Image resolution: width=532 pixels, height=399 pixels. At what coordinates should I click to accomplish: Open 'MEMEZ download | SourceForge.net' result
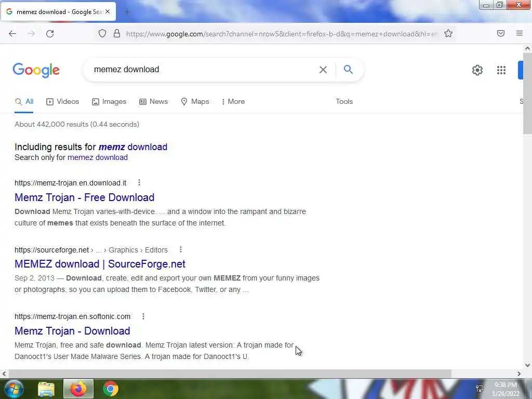tap(100, 264)
